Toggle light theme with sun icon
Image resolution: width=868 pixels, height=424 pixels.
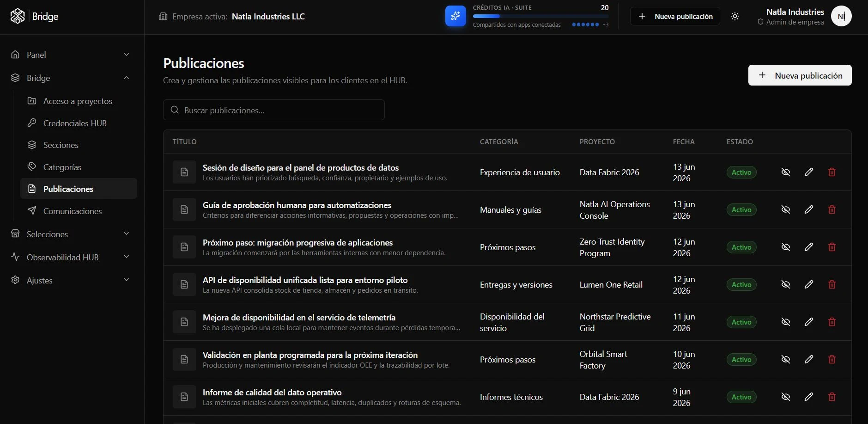click(735, 16)
